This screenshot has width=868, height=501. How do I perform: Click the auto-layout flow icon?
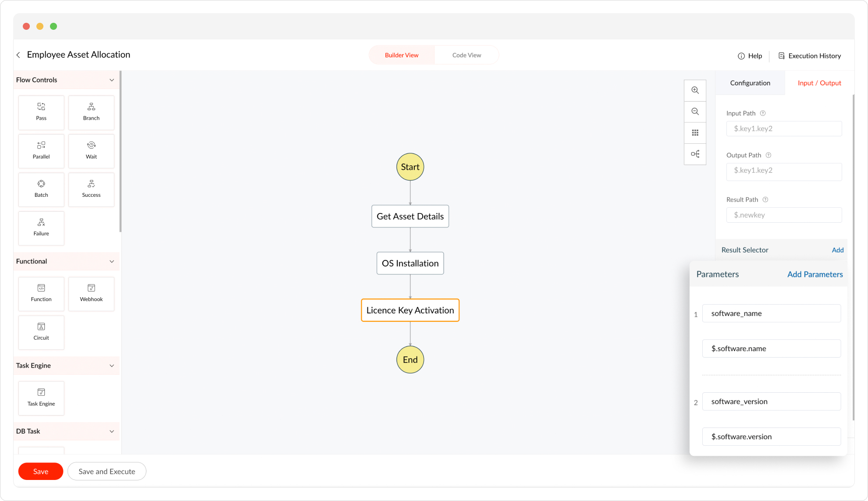(695, 154)
